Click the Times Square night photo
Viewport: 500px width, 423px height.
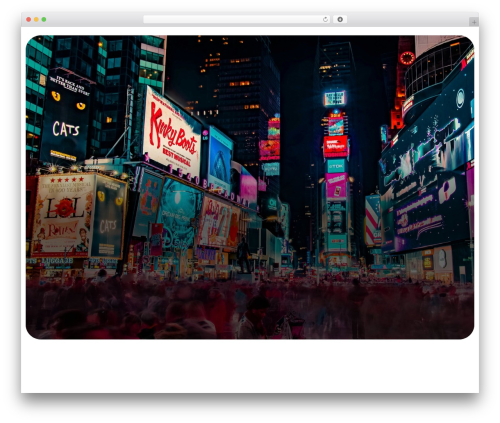(x=250, y=187)
